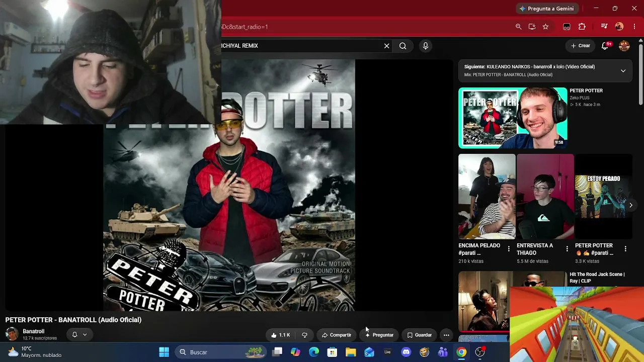The image size is (644, 362).
Task: Open options menu for ENCIMA PELADO short
Action: coord(509,249)
